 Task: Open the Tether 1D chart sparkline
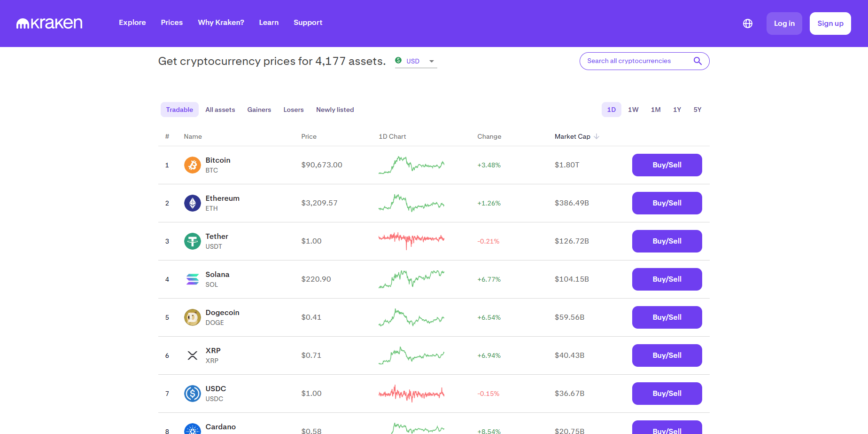411,241
